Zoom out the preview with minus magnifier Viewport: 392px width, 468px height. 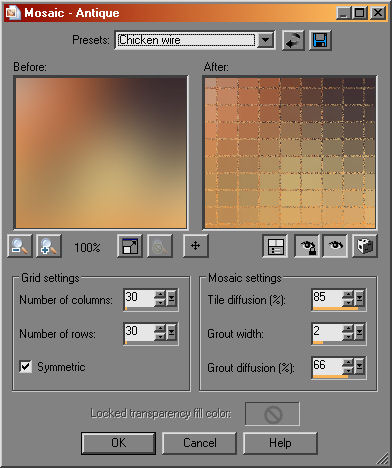(x=20, y=246)
